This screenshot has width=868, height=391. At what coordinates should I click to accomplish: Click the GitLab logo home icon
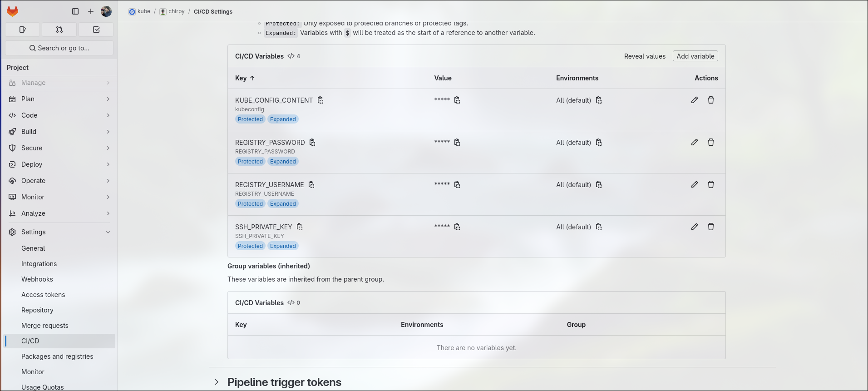coord(13,11)
